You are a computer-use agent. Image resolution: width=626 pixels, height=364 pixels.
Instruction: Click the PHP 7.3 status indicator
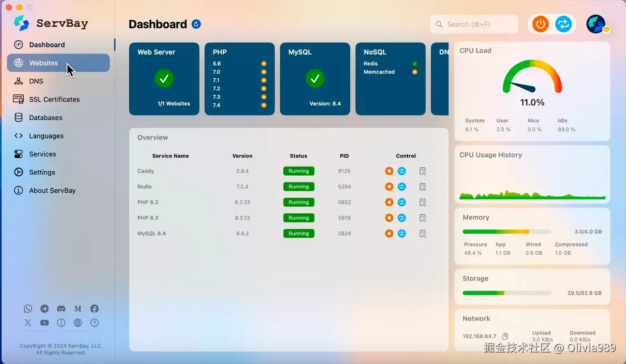264,97
